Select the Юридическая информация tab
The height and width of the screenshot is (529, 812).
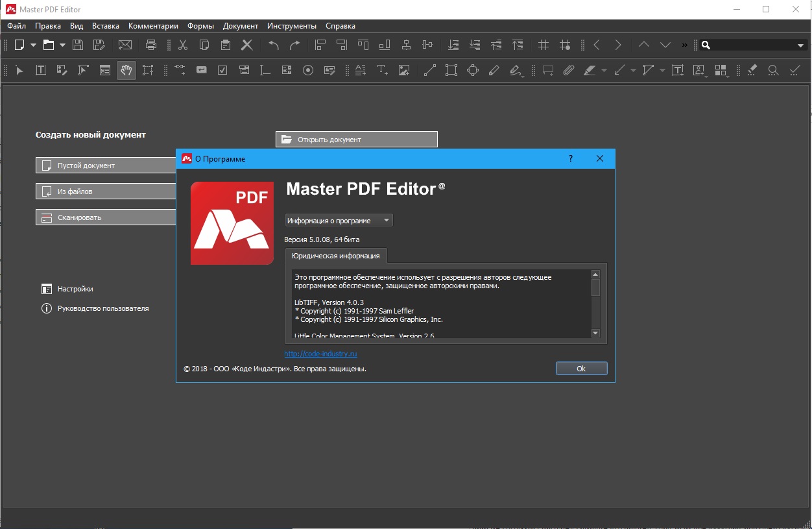point(336,256)
